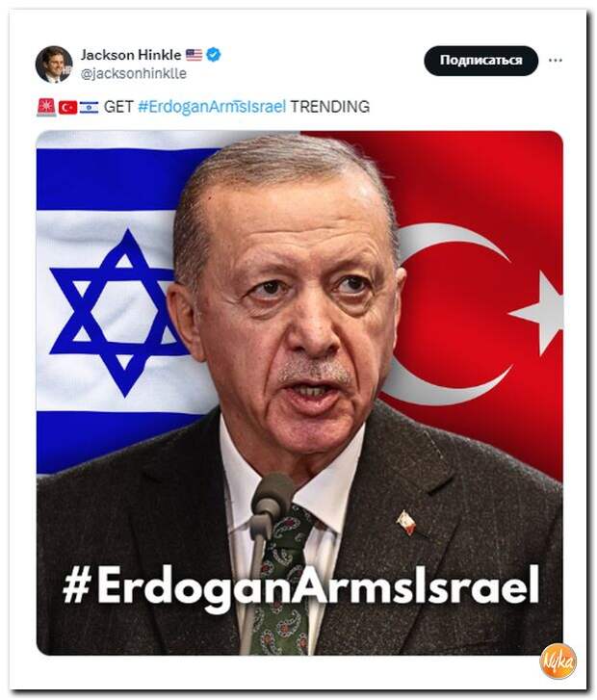Screen dimensions: 597x700
Task: Click the red siren emoji in tweet
Action: coord(46,107)
